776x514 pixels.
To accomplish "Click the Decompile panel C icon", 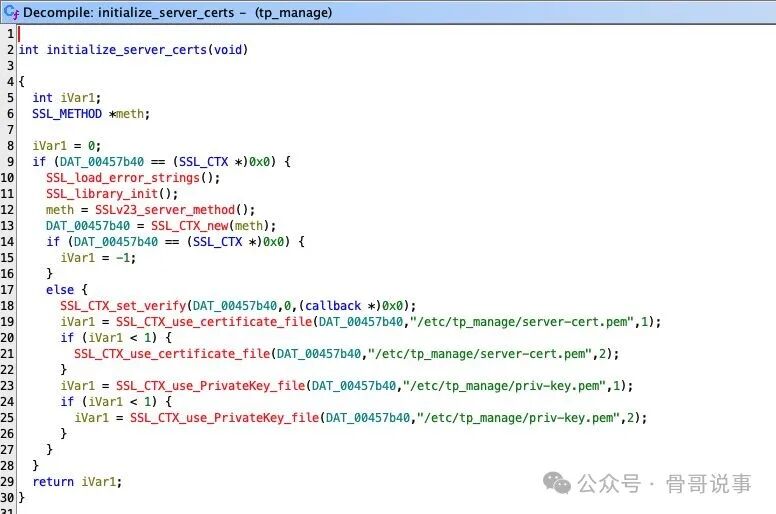I will click(x=11, y=12).
